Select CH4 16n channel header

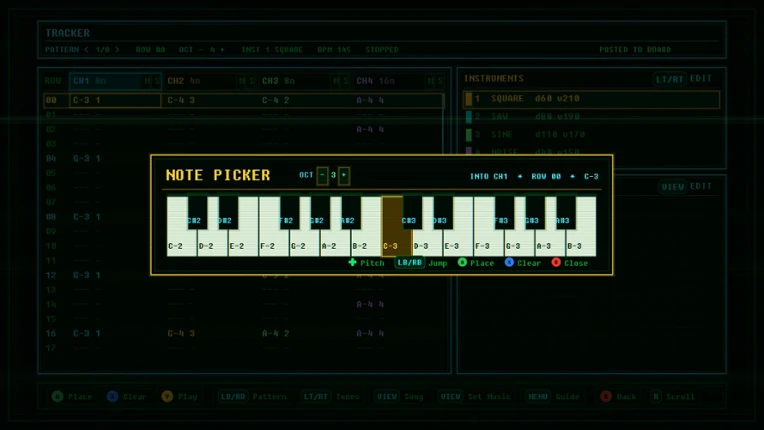(399, 81)
